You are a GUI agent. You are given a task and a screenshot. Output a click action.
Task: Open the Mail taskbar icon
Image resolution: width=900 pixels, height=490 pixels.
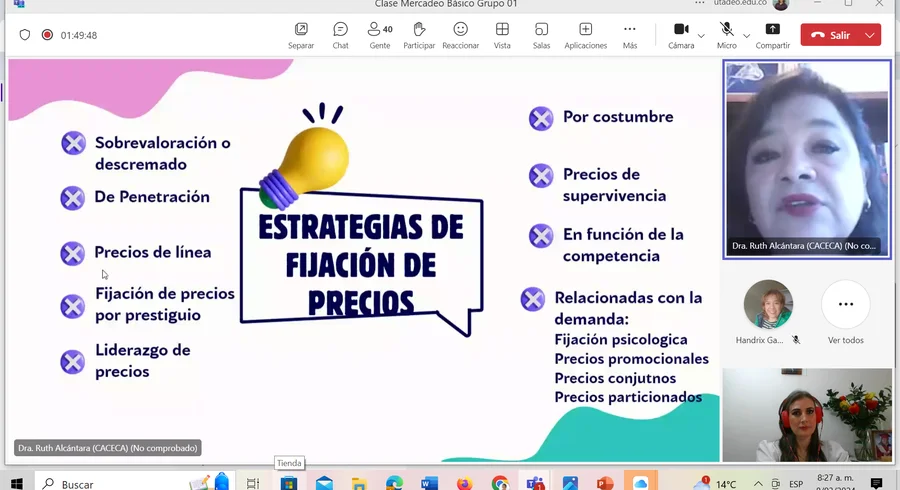point(324,484)
